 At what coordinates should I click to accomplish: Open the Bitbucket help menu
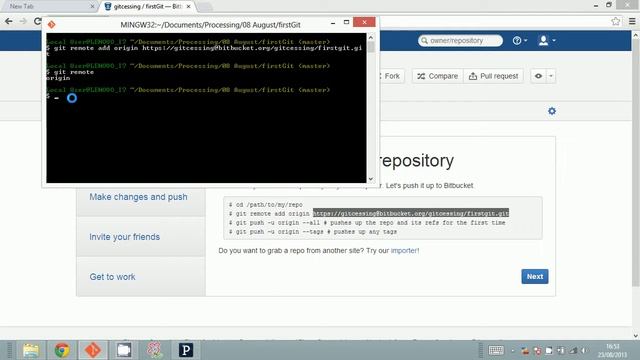(520, 40)
